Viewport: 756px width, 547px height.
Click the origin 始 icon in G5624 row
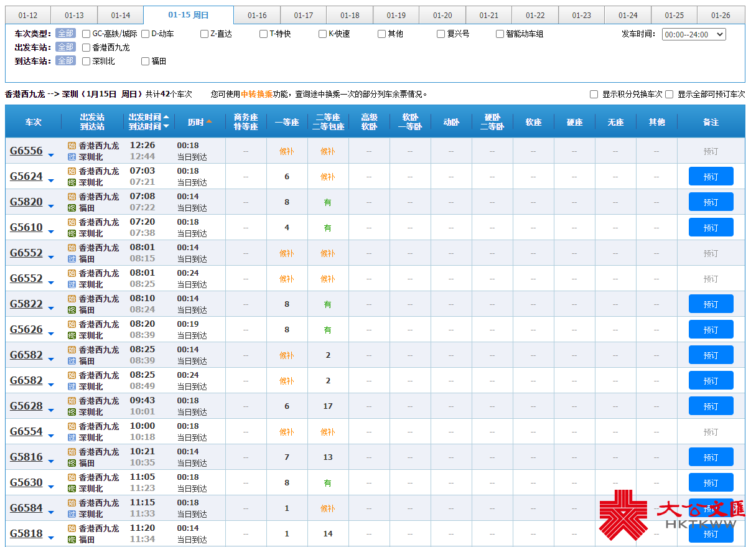tap(72, 171)
